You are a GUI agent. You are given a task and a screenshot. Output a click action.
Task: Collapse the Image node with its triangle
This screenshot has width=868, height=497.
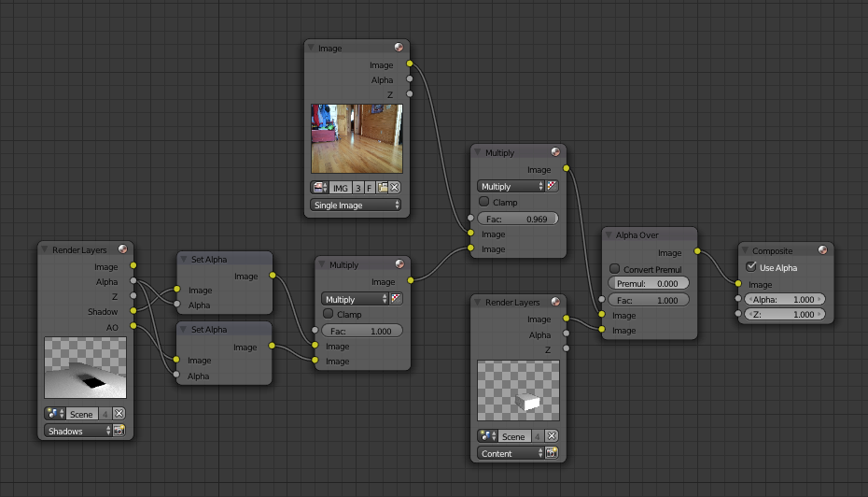coord(311,48)
